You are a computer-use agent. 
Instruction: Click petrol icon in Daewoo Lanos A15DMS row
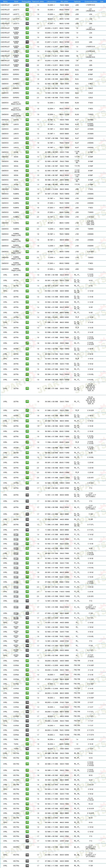pos(27,138)
